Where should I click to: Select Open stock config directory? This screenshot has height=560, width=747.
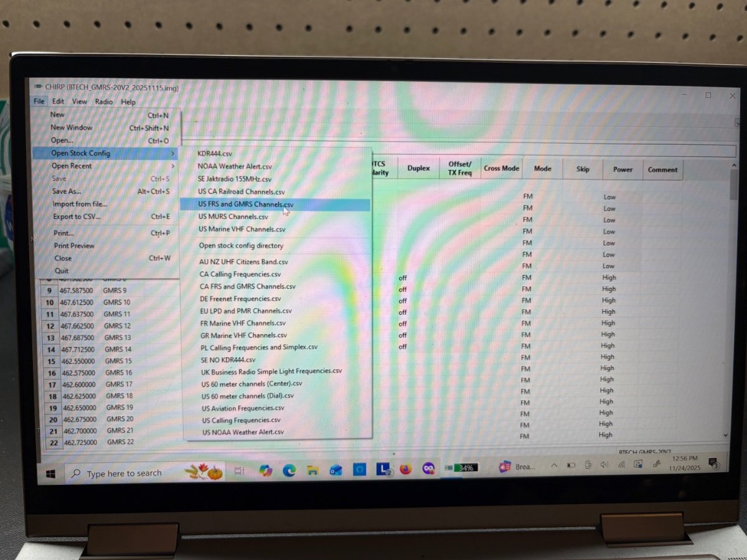click(x=241, y=246)
